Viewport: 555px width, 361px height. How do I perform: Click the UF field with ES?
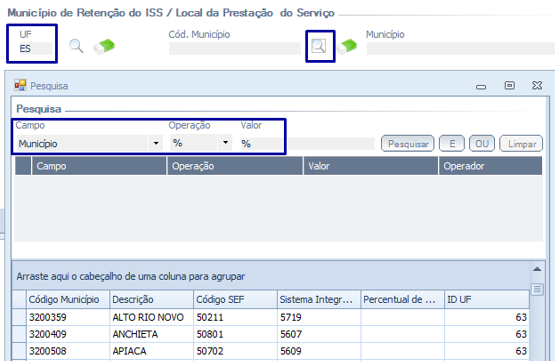pos(35,48)
